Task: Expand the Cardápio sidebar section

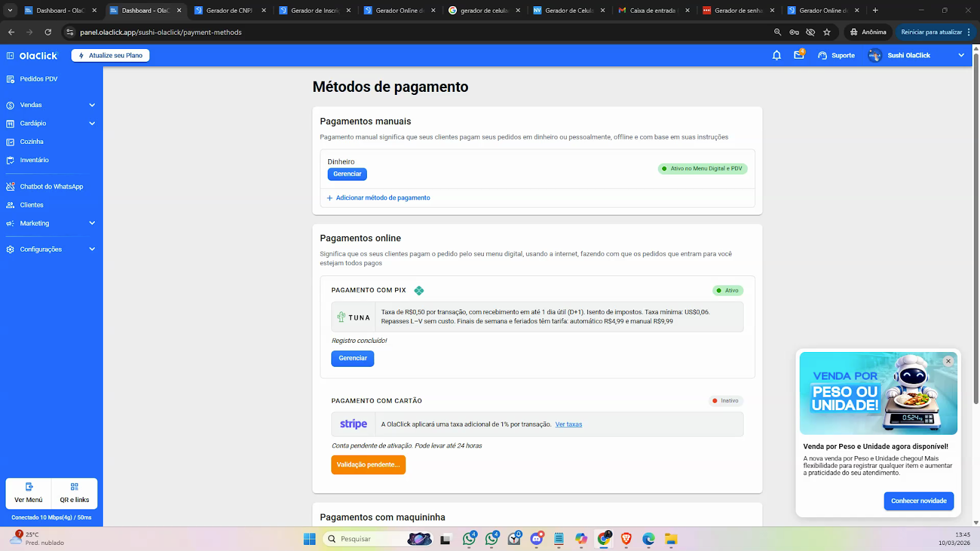Action: click(92, 124)
